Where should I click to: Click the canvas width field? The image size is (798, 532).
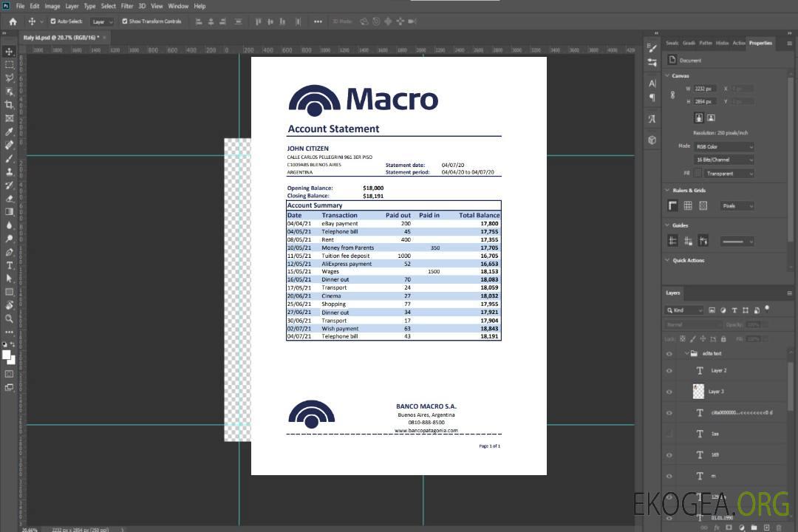[705, 89]
